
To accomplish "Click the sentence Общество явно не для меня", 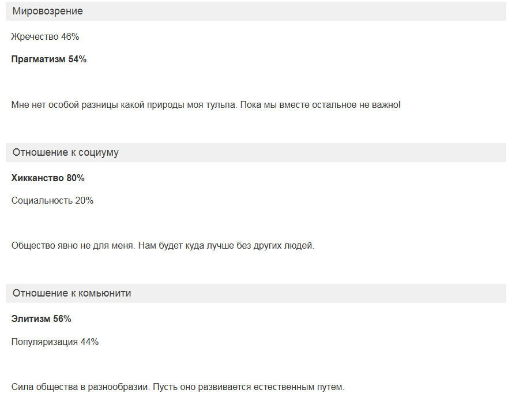I will (73, 246).
